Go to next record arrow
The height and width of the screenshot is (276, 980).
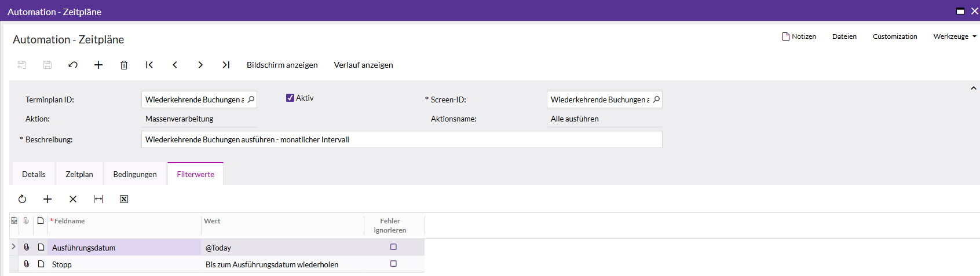(200, 65)
